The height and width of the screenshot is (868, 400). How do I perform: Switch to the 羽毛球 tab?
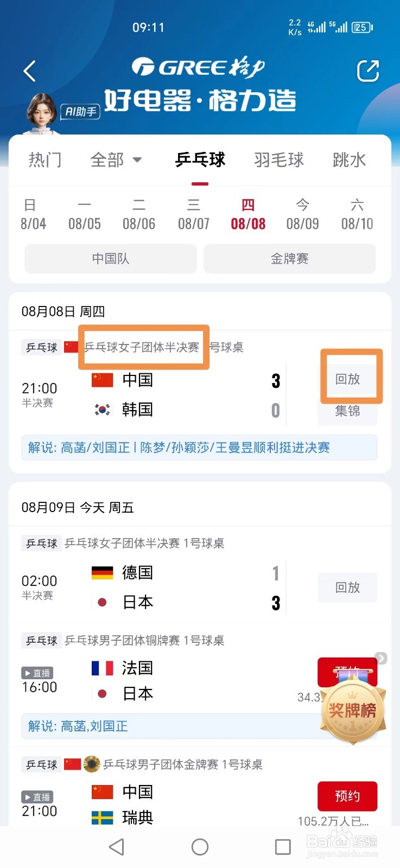coord(279,160)
